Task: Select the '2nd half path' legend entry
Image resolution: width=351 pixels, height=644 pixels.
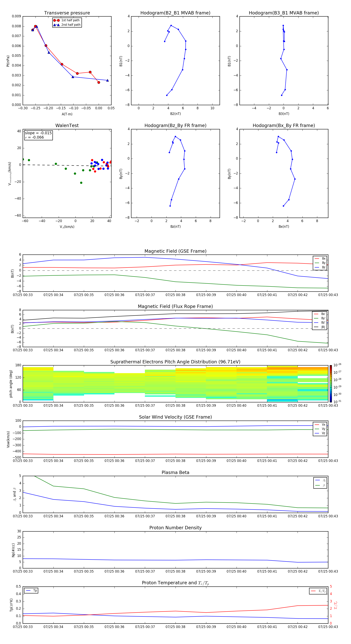Action: point(67,25)
